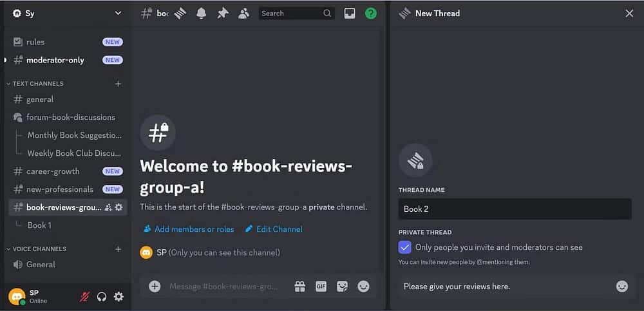Image resolution: width=644 pixels, height=311 pixels.
Task: Click the locked hashtag channel icon in welcome area
Action: click(x=158, y=133)
